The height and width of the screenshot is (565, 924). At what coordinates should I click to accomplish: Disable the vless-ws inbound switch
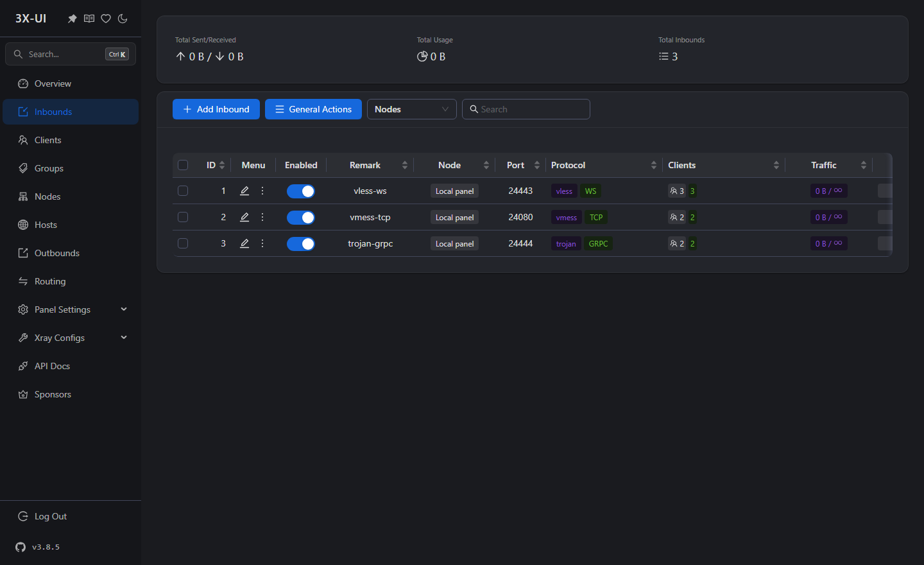click(301, 191)
